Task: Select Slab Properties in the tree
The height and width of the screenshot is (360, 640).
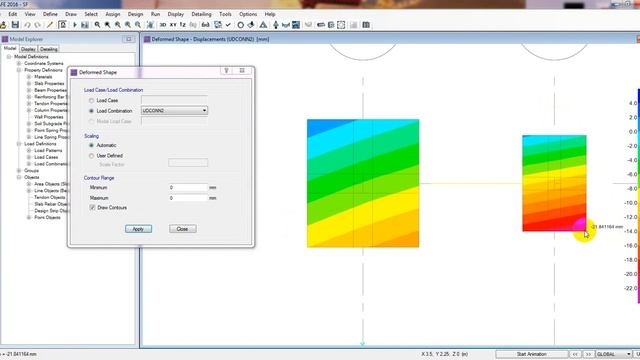Action: [49, 84]
